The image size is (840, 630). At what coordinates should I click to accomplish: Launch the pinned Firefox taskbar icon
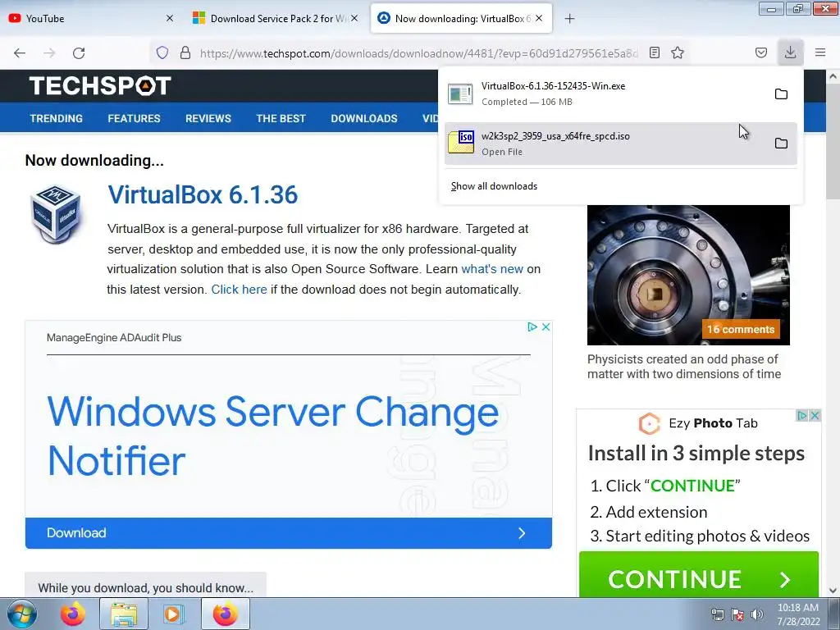coord(72,614)
